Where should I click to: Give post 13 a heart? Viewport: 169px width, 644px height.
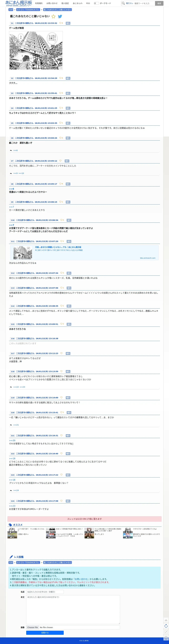coord(61,288)
